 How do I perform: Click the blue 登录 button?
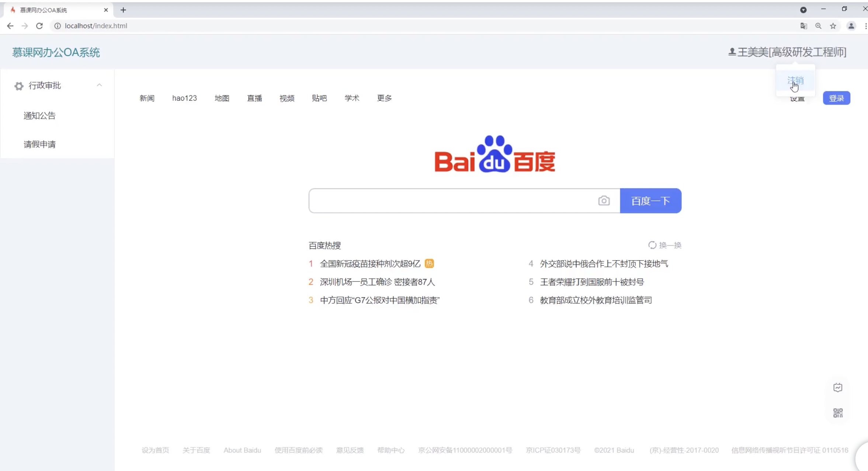coord(836,98)
